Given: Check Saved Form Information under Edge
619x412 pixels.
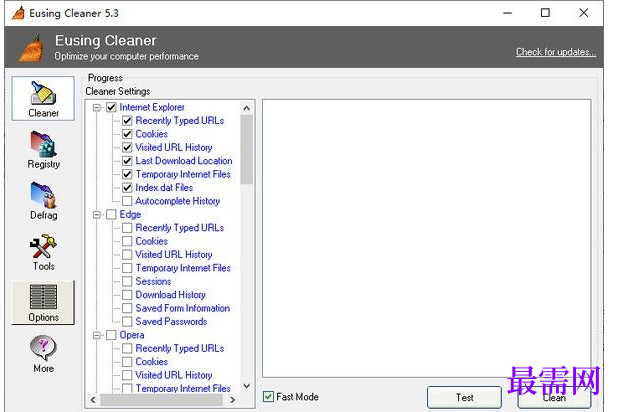Looking at the screenshot, I should coord(127,309).
